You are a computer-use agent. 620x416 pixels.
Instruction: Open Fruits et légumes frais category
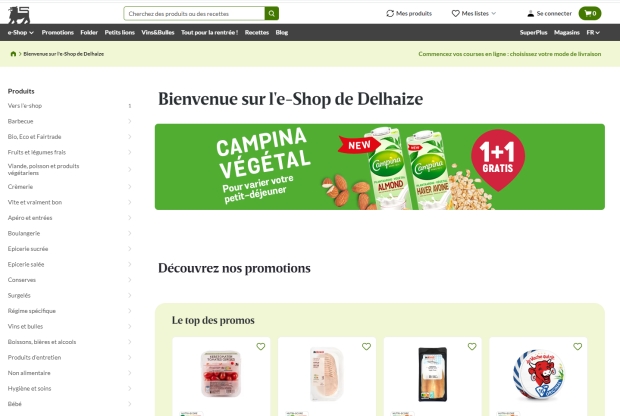click(37, 152)
